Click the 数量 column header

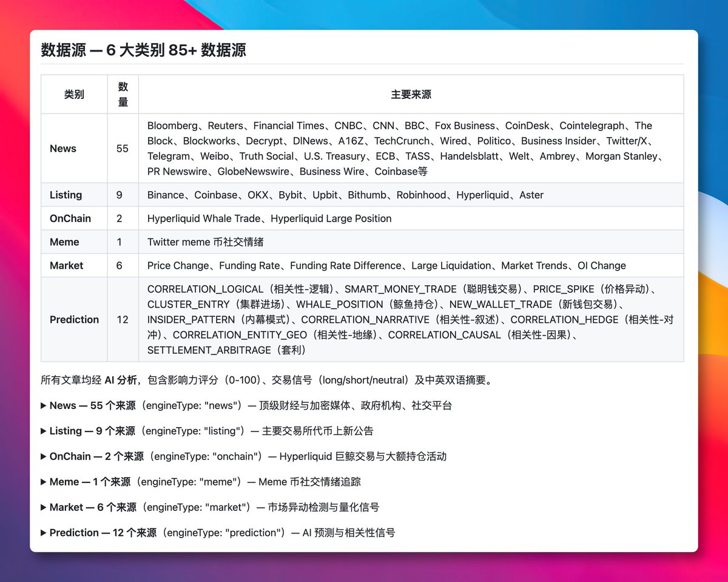tap(123, 94)
